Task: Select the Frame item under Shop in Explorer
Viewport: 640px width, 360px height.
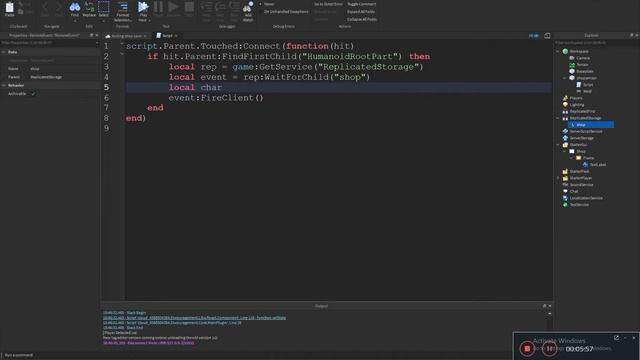Action: pyautogui.click(x=588, y=158)
